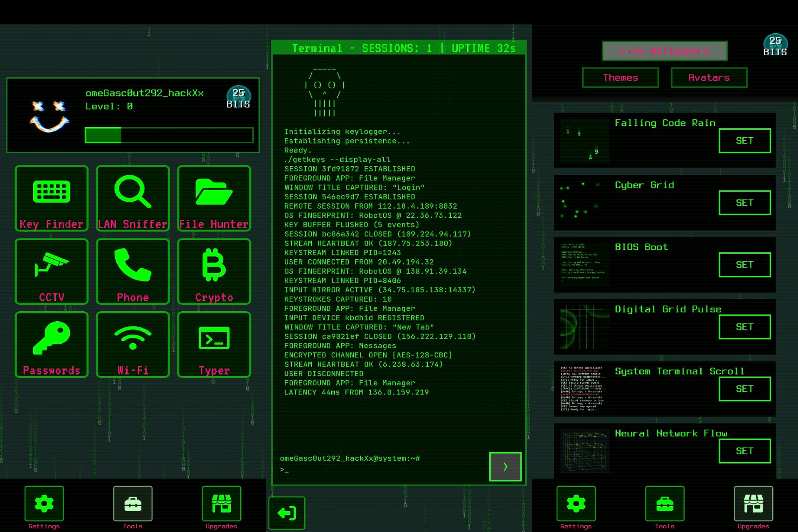Open the CCTV camera tool
This screenshot has height=532, width=798.
(x=52, y=271)
